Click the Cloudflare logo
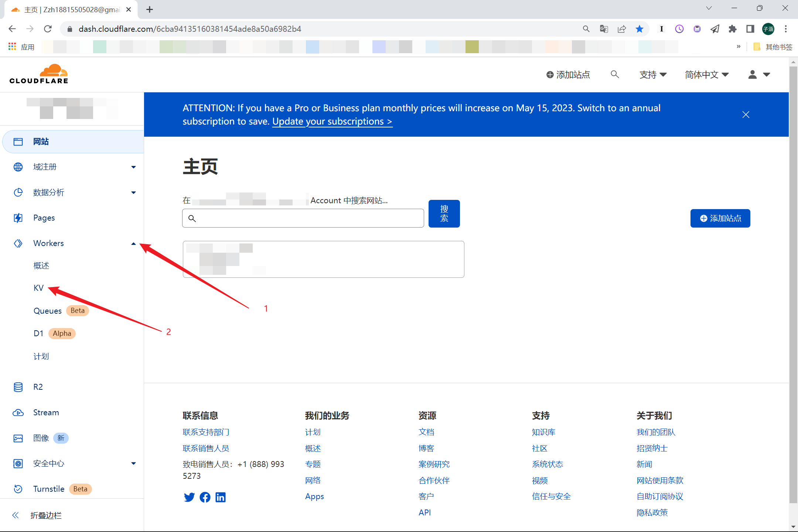 [39, 74]
